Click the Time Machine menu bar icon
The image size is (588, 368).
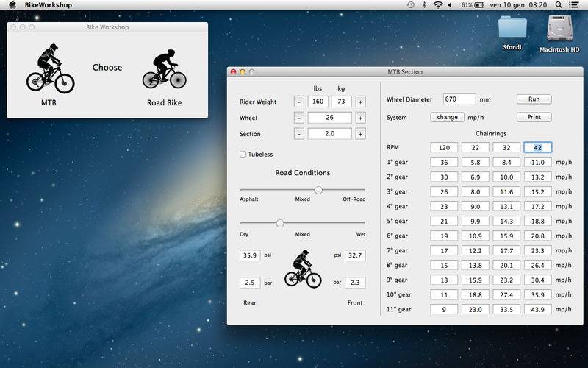[411, 5]
